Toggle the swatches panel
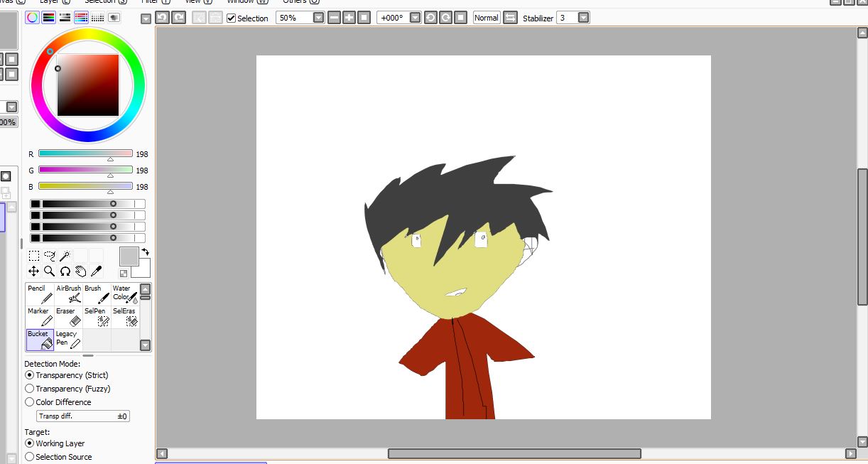 pos(98,18)
